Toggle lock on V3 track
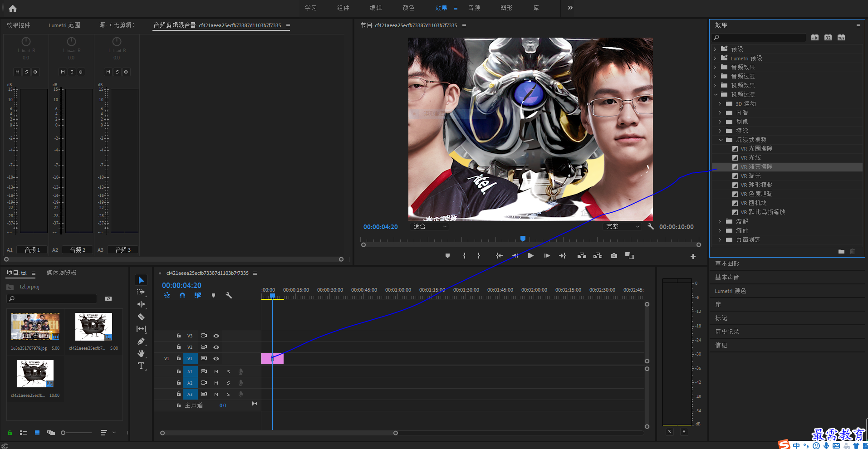This screenshot has width=868, height=449. click(179, 335)
